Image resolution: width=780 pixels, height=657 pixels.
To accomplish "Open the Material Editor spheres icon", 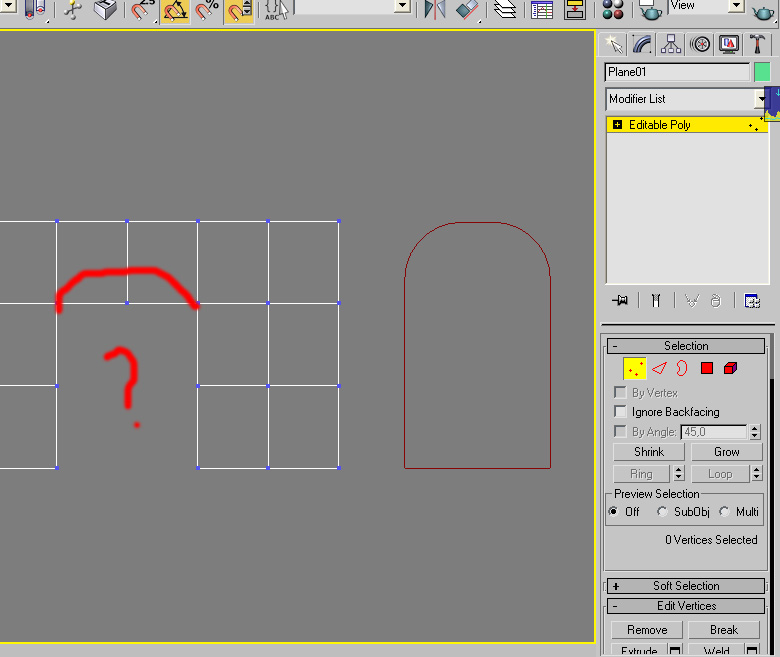I will click(x=613, y=9).
